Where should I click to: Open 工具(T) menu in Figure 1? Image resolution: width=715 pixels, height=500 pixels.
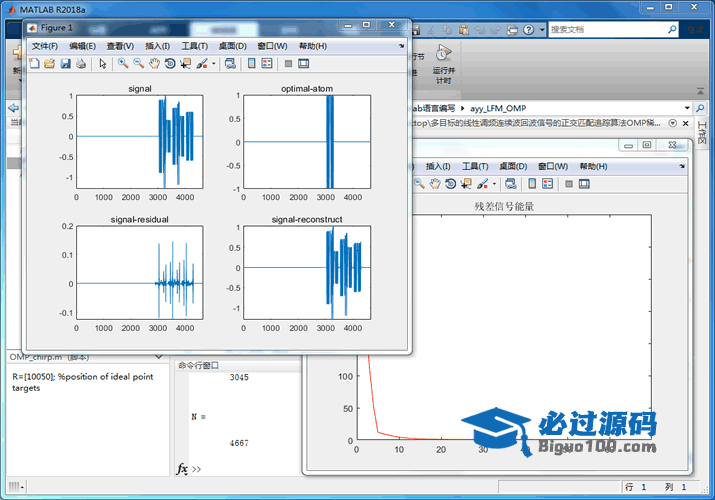coord(195,46)
